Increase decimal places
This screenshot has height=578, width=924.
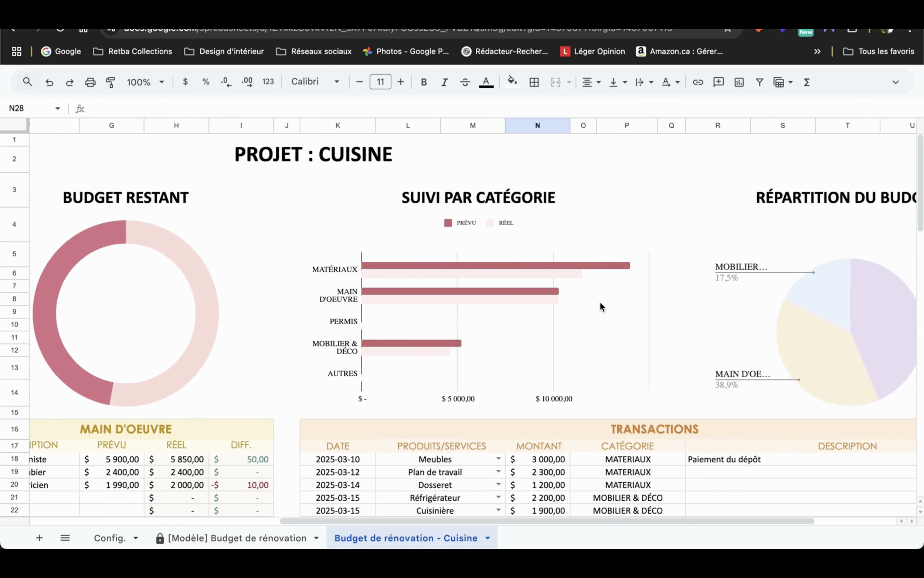(247, 82)
